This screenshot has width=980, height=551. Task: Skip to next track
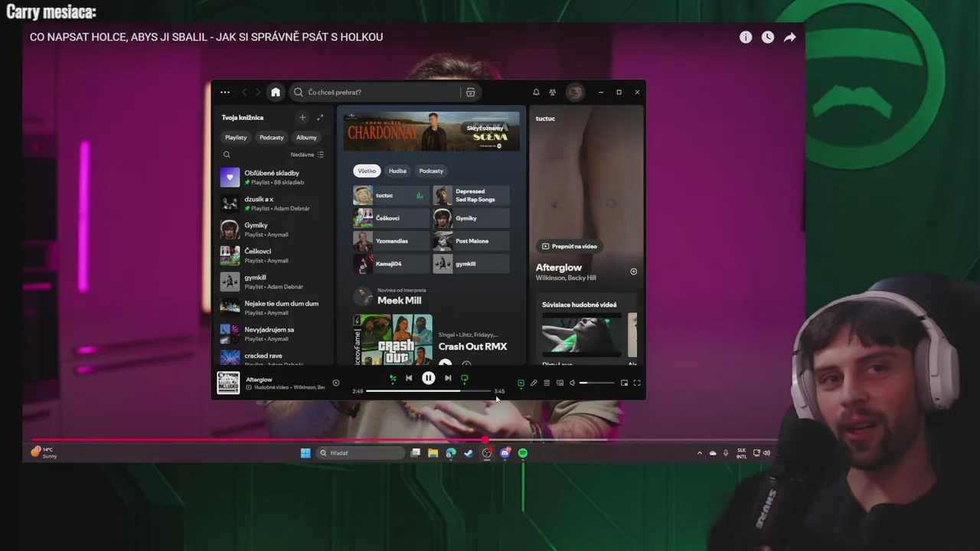(448, 378)
